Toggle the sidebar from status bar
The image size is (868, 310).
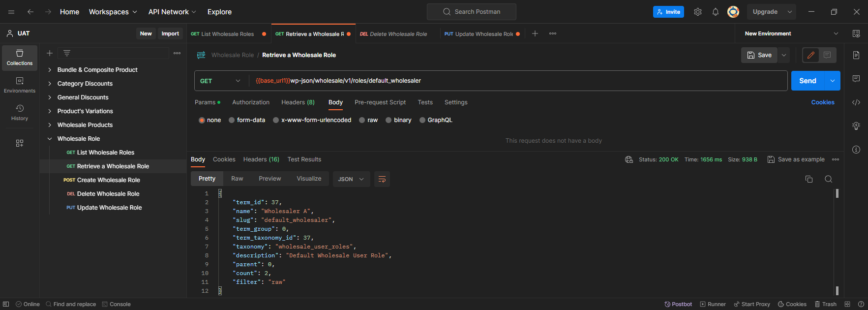point(6,304)
